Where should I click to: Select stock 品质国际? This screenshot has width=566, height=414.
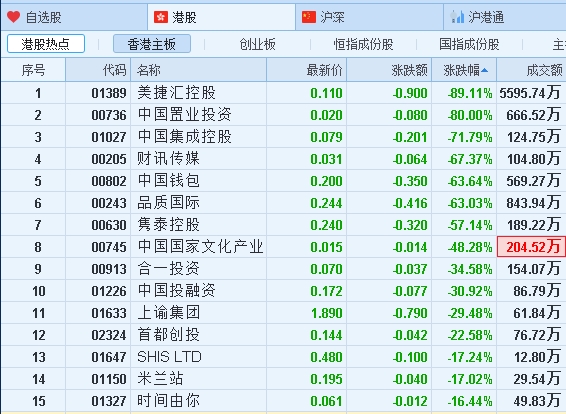[x=169, y=203]
